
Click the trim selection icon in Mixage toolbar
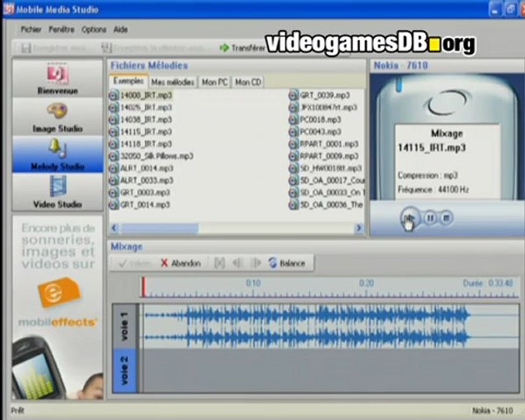[x=219, y=263]
